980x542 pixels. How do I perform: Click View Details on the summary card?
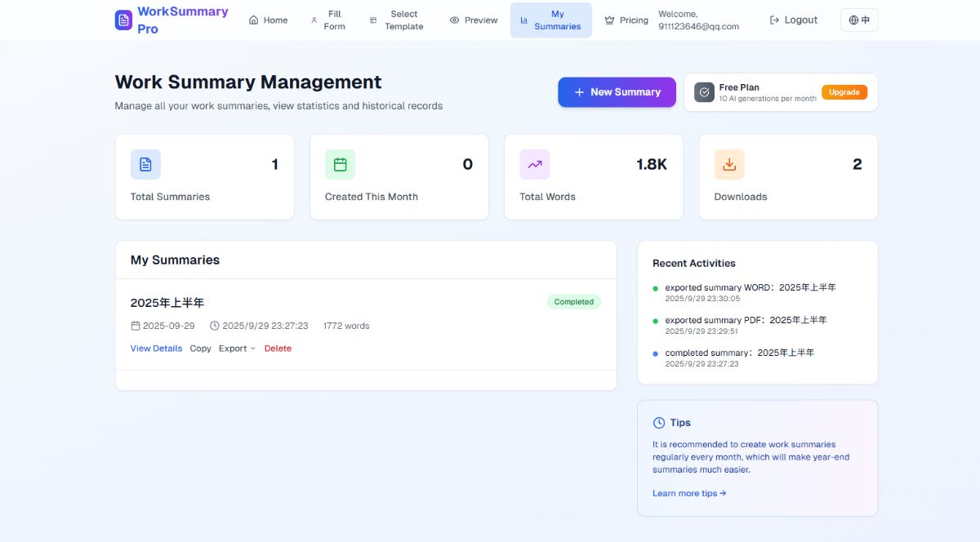155,349
